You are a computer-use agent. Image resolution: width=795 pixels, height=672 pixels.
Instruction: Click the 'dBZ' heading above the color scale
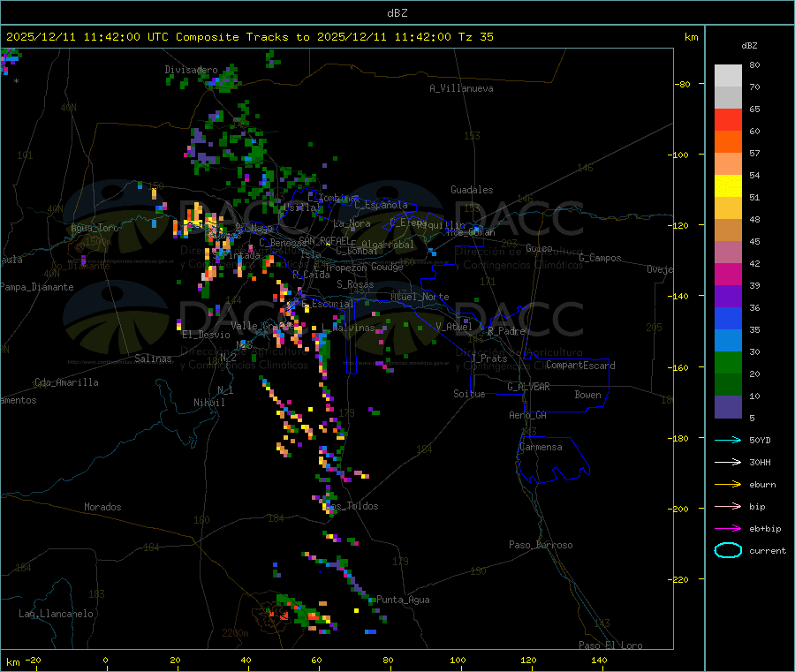coord(749,46)
